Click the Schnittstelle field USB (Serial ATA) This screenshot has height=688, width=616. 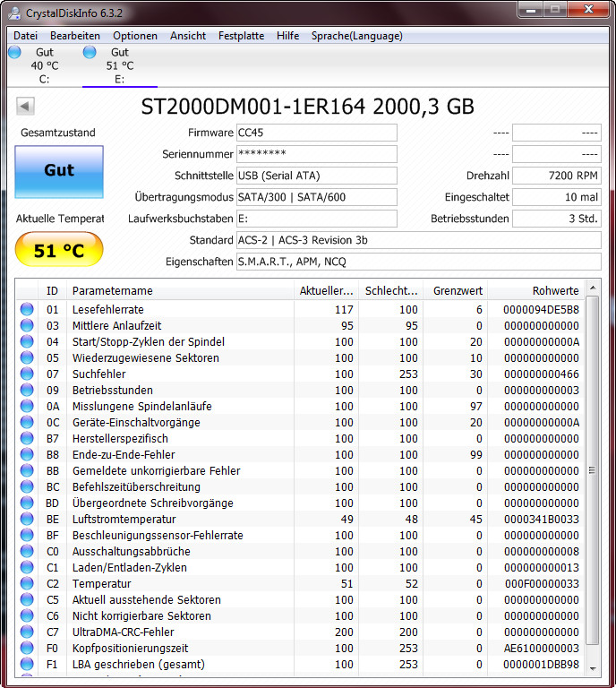[x=317, y=176]
